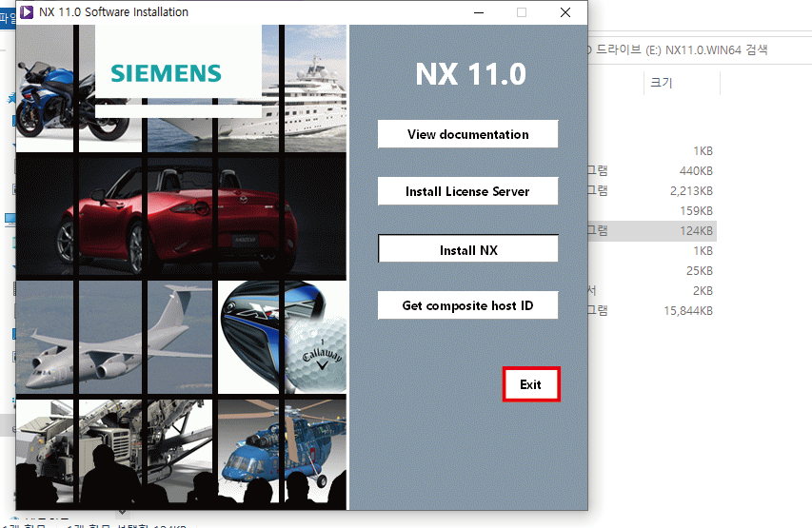Select the 159KB file row in Explorer
The width and height of the screenshot is (812, 528).
pyautogui.click(x=652, y=210)
